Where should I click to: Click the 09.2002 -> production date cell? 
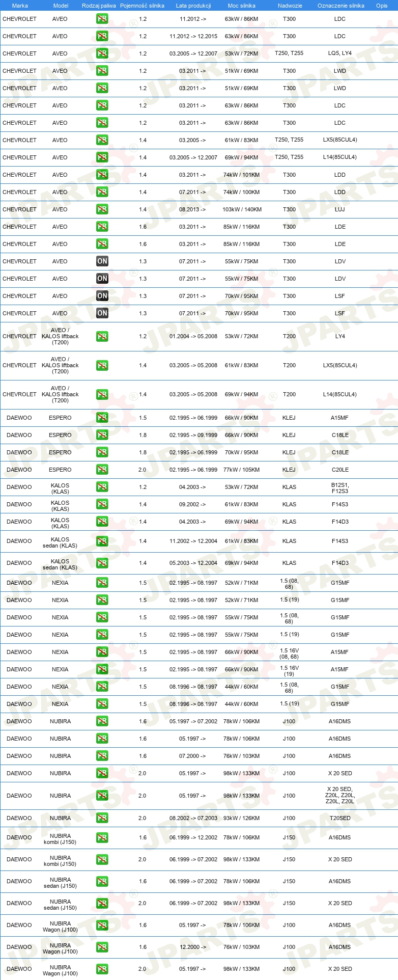point(193,504)
